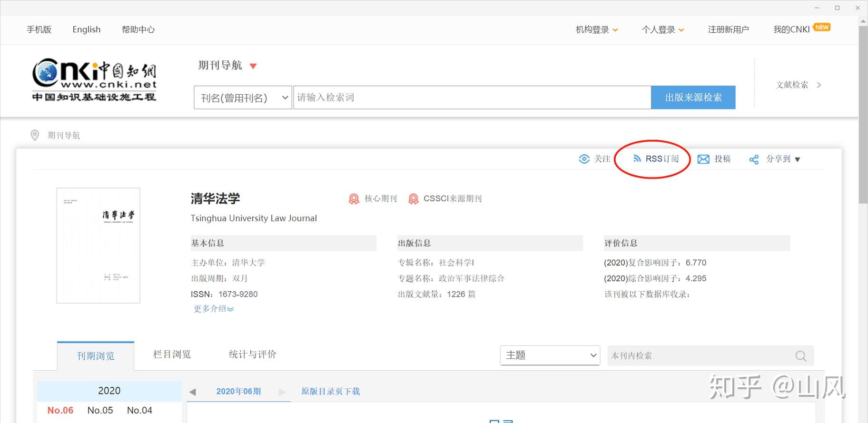Click the Tsinghua University Law Journal subtitle
Viewport: 868px width, 423px height.
click(254, 218)
